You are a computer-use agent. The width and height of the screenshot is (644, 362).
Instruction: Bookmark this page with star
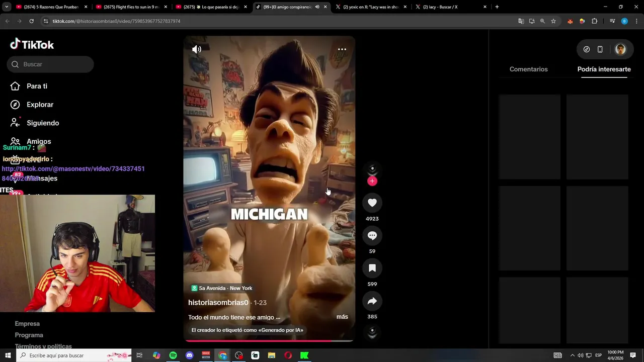(553, 21)
